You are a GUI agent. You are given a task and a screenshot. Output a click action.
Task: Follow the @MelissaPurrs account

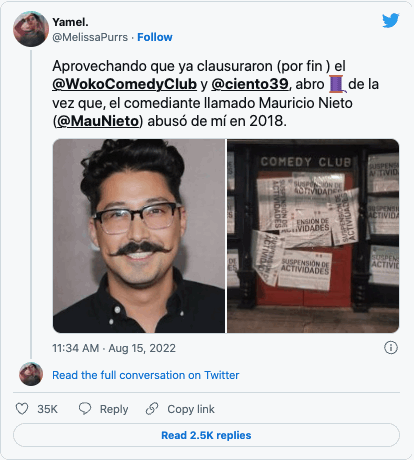(155, 37)
